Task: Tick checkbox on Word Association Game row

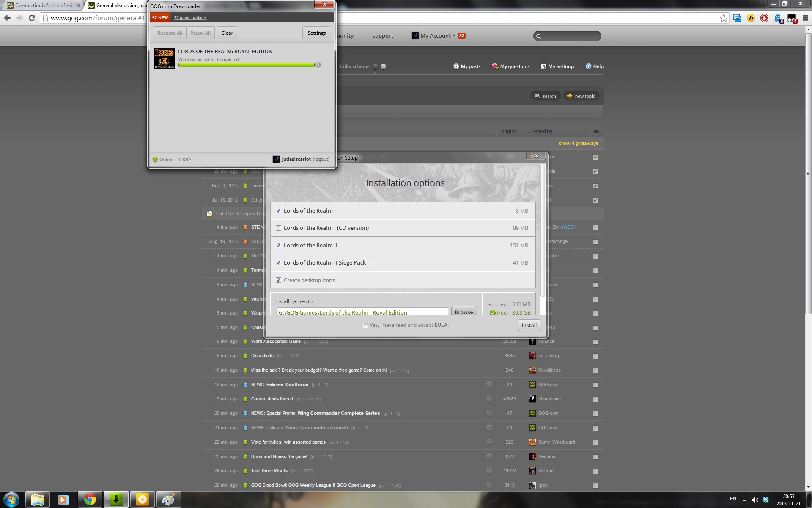Action: pos(595,342)
